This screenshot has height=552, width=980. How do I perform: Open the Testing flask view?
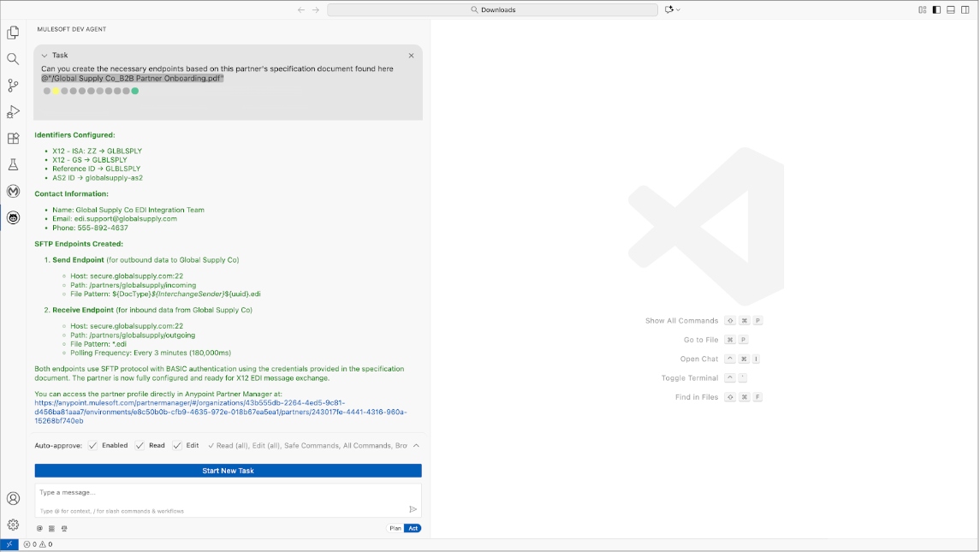13,164
